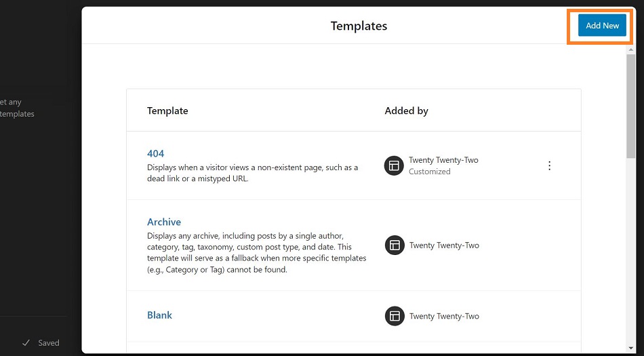Click the scrollbar up arrow
Screen dimensions: 644x356
point(631,50)
